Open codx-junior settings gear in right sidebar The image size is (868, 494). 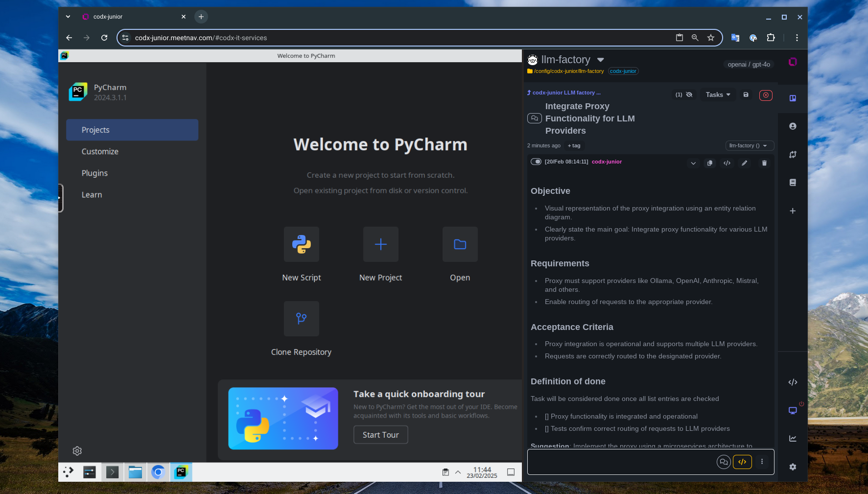click(x=793, y=467)
